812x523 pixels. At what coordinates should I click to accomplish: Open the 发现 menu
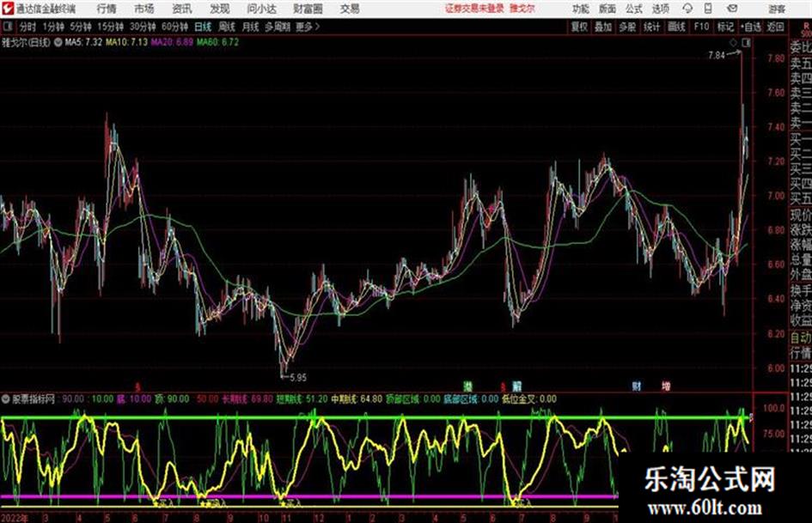pyautogui.click(x=220, y=9)
